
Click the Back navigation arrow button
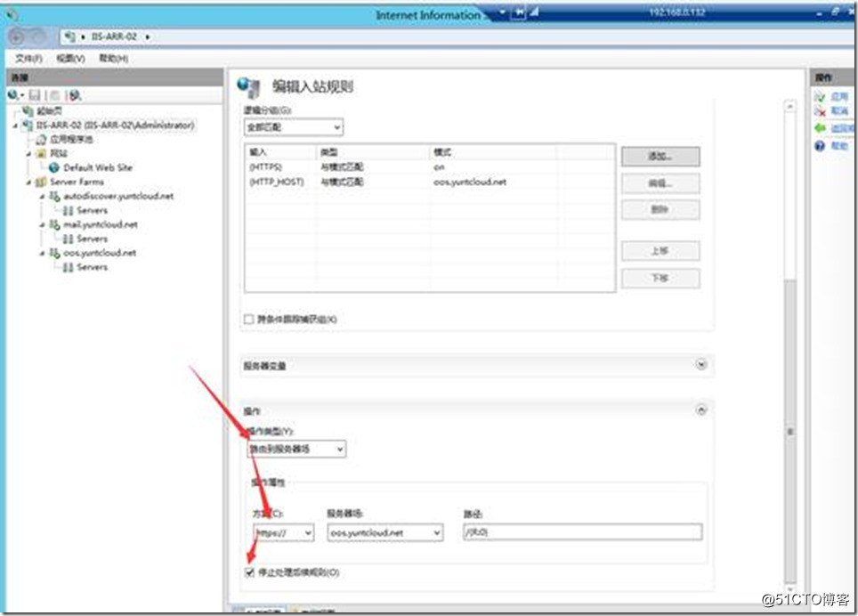point(16,36)
